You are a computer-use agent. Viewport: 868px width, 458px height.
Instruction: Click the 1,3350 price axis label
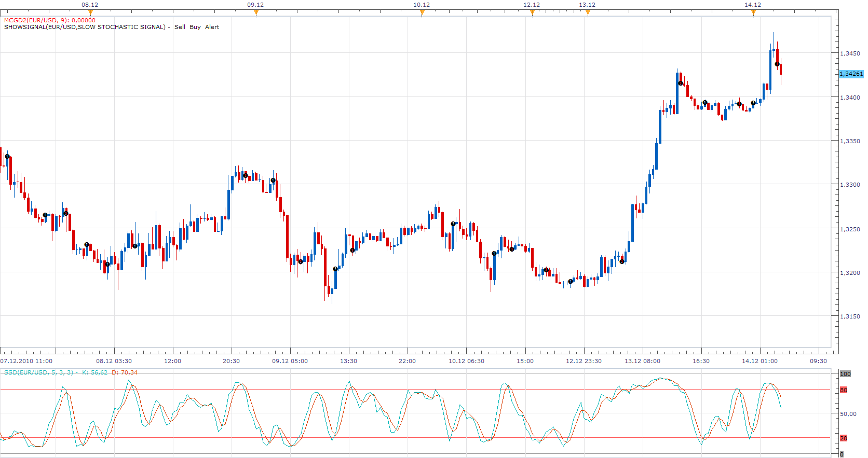850,141
